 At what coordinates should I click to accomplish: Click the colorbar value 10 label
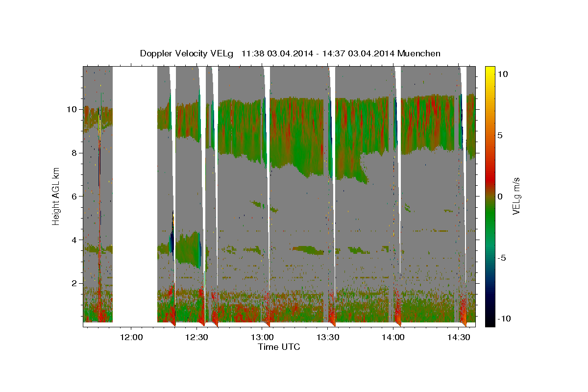tap(503, 73)
